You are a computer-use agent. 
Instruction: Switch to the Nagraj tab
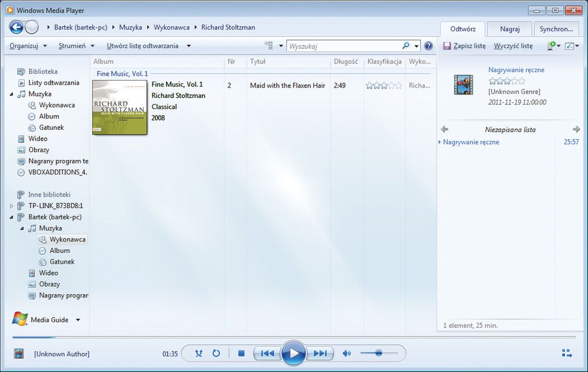(510, 29)
